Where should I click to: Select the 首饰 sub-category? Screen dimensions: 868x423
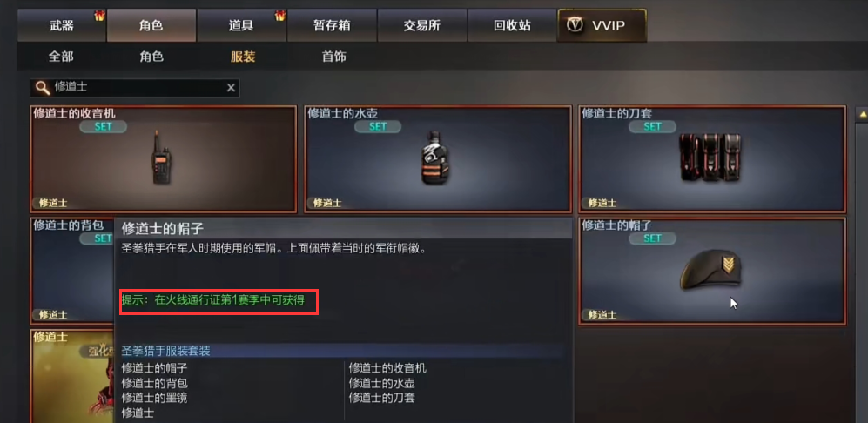333,57
